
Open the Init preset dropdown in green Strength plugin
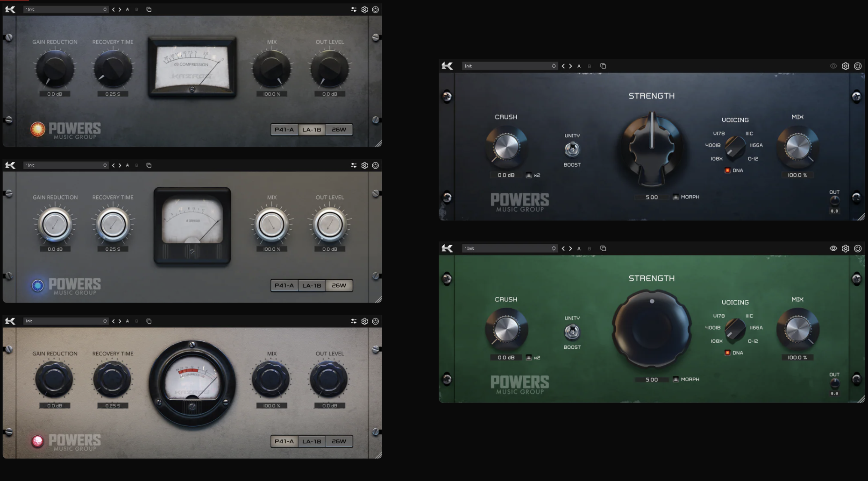coord(510,248)
